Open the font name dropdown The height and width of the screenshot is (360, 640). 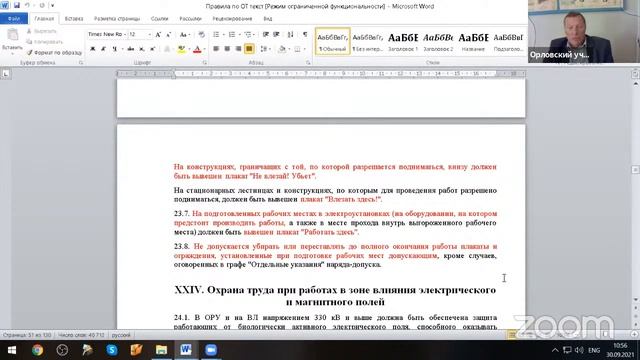pos(124,35)
